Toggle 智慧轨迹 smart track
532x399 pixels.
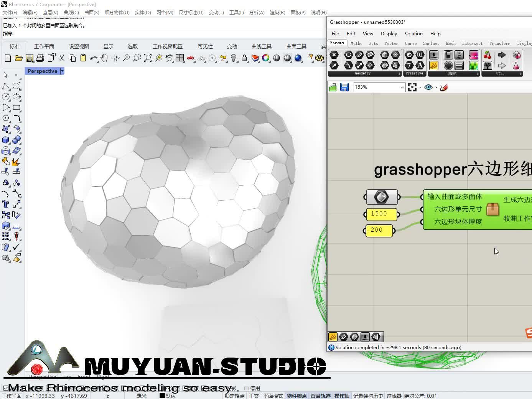(321, 396)
